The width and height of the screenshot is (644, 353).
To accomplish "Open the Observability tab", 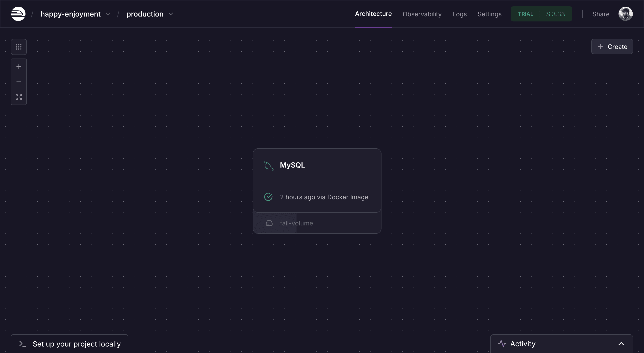I will click(x=422, y=14).
